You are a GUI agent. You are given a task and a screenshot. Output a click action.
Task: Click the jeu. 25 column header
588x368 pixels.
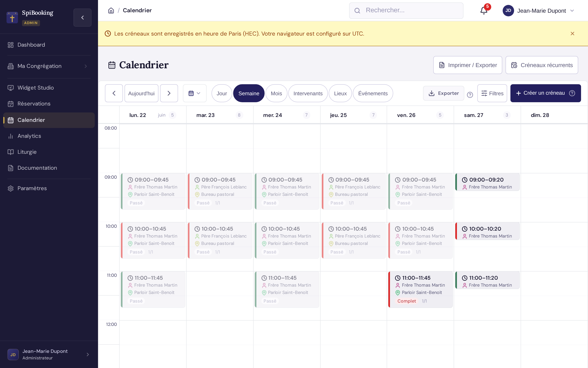[x=354, y=115]
